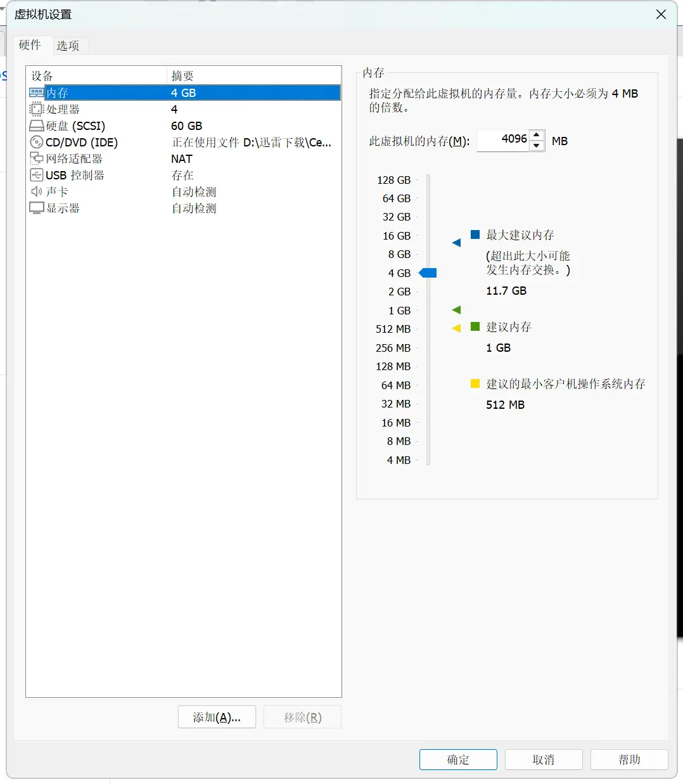
Task: Select the 网络适配器 network adapter icon
Action: (x=37, y=158)
